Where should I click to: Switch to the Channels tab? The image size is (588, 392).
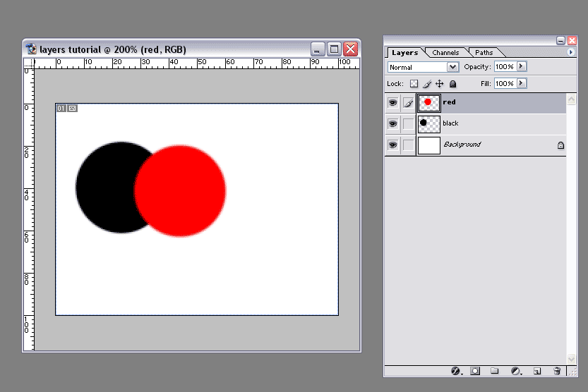tap(445, 53)
